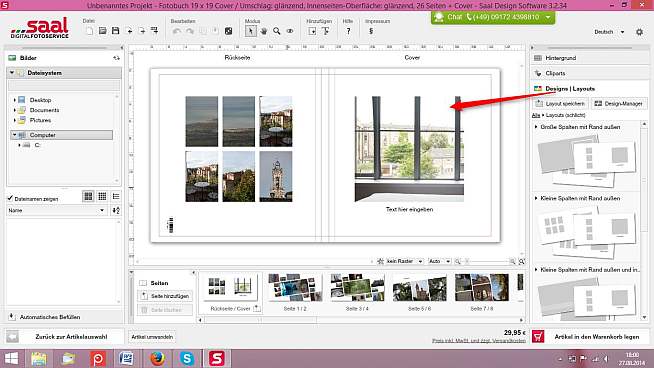Collapse the Computer node
Image resolution: width=654 pixels, height=368 pixels.
coord(15,135)
